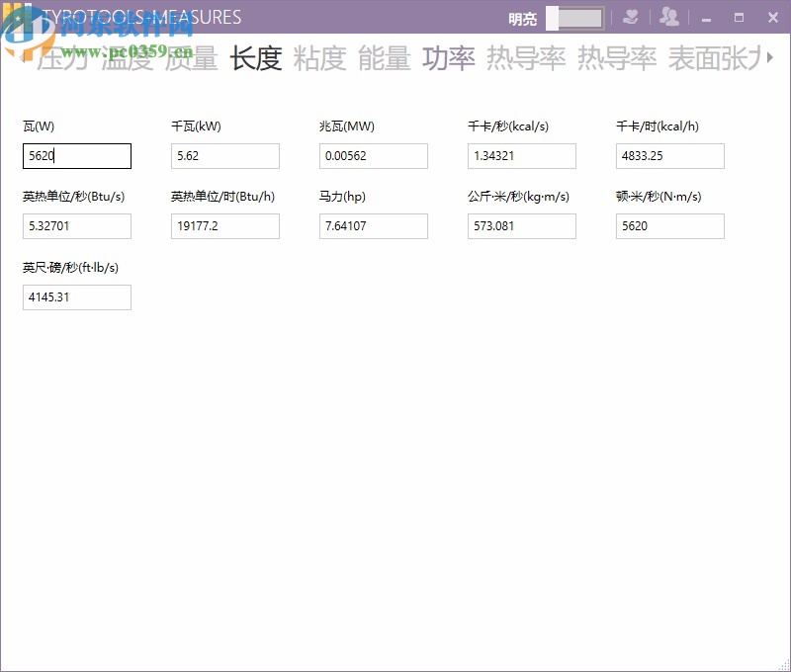Click inside the 瓦(W) input field

click(x=77, y=156)
